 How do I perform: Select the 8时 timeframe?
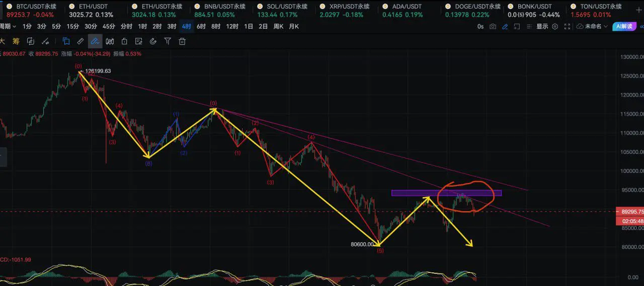tap(216, 26)
